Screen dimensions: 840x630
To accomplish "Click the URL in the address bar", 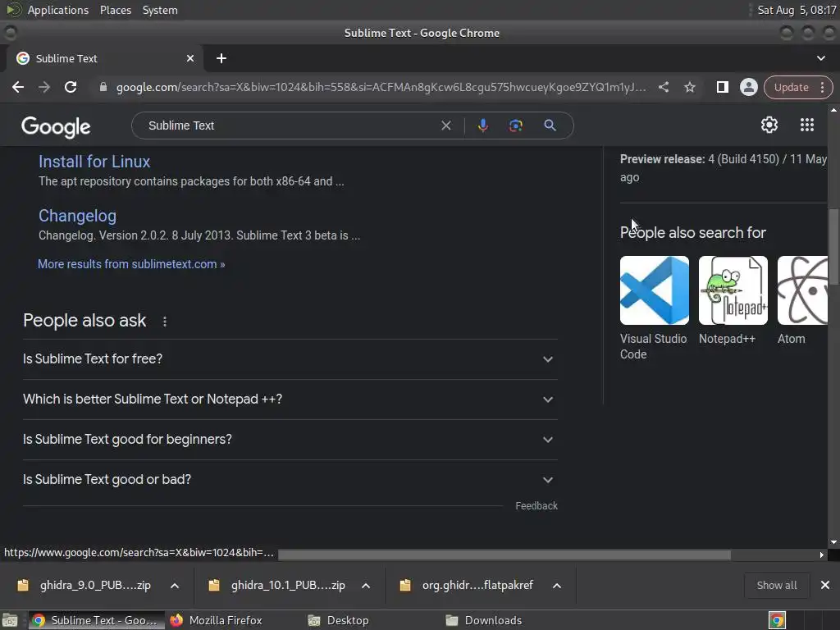I will point(381,87).
